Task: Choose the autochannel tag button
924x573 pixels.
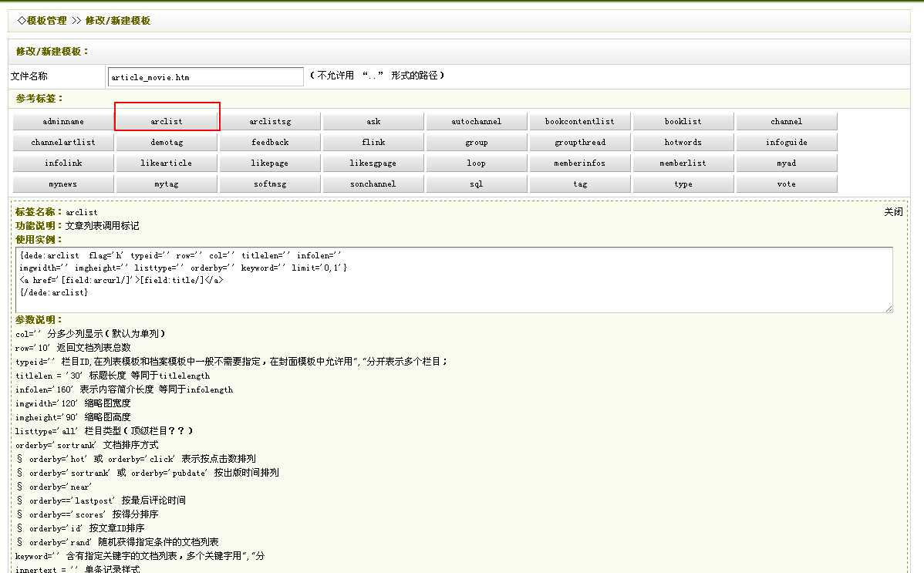Action: click(477, 121)
